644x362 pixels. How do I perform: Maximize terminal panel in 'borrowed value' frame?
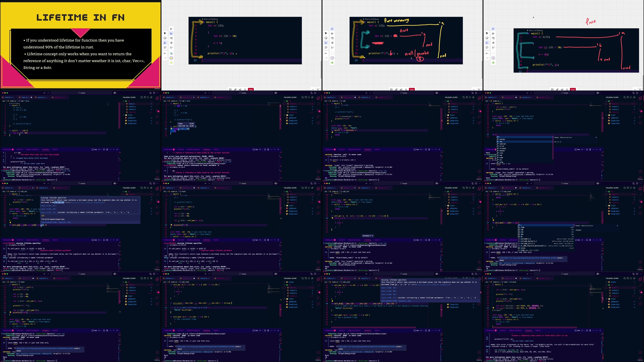(x=114, y=149)
